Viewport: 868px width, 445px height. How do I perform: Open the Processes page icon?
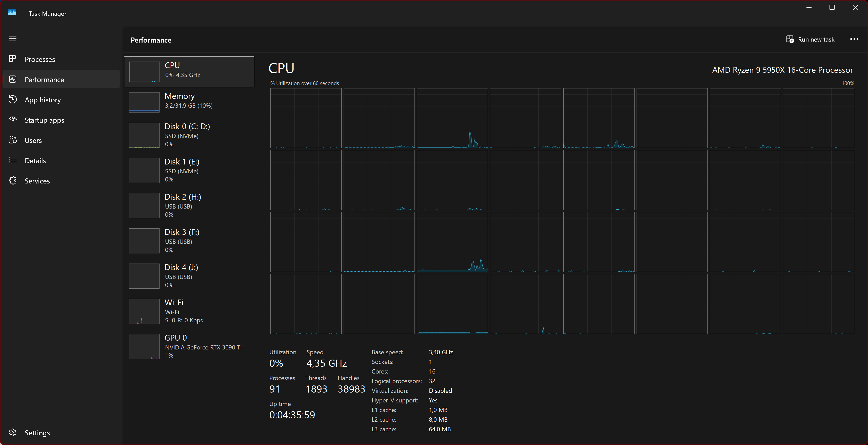pyautogui.click(x=12, y=59)
